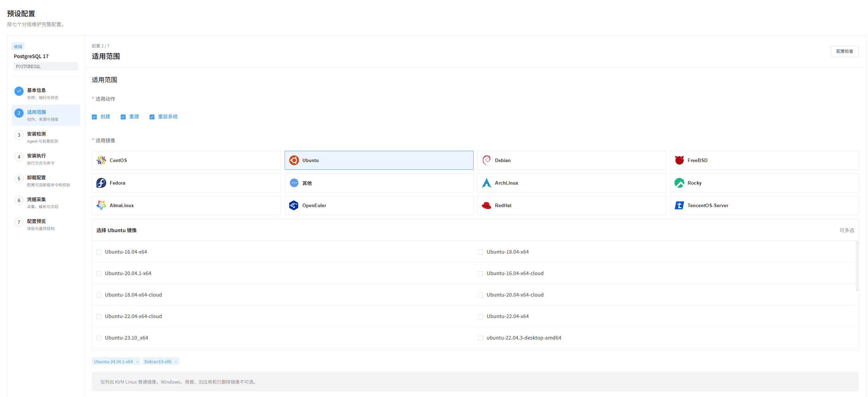This screenshot has height=397, width=868.
Task: Jump to step 7 配置预览
Action: (x=46, y=224)
